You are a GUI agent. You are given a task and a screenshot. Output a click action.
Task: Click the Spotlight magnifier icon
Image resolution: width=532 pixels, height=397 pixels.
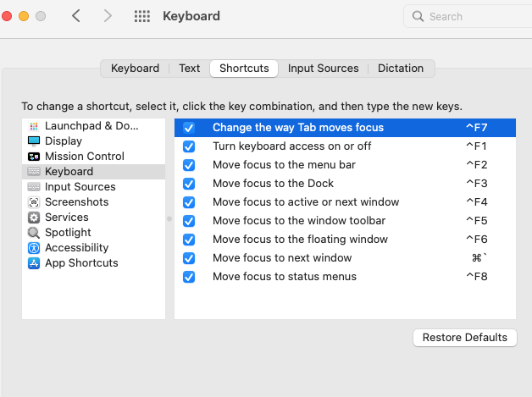[34, 233]
